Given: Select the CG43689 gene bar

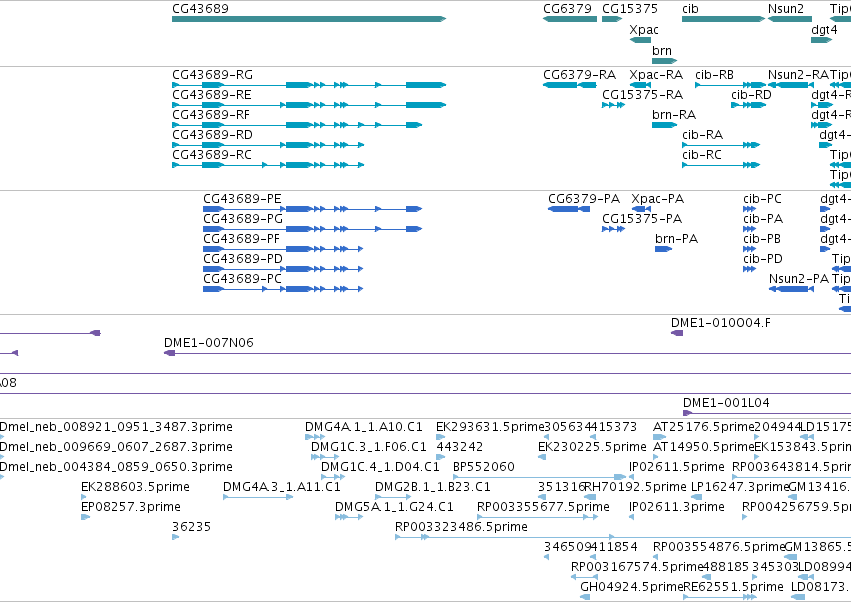Looking at the screenshot, I should [x=309, y=19].
